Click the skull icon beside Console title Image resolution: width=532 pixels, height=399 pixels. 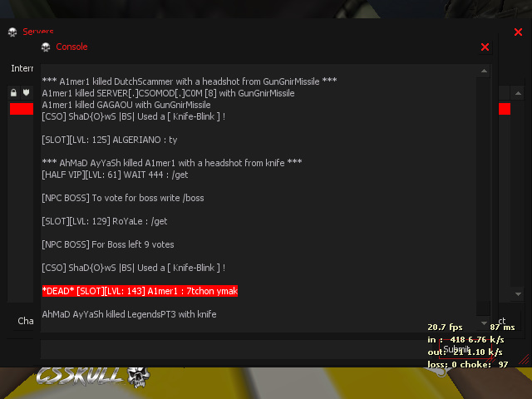click(x=46, y=47)
